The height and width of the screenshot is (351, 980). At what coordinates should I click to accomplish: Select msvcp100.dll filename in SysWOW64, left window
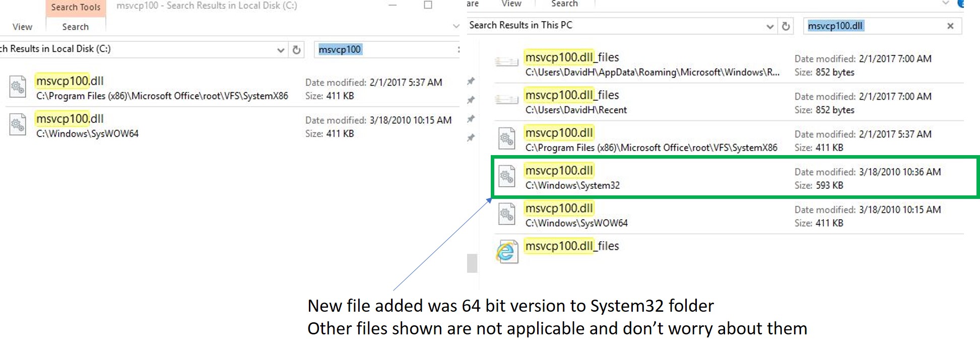(70, 118)
